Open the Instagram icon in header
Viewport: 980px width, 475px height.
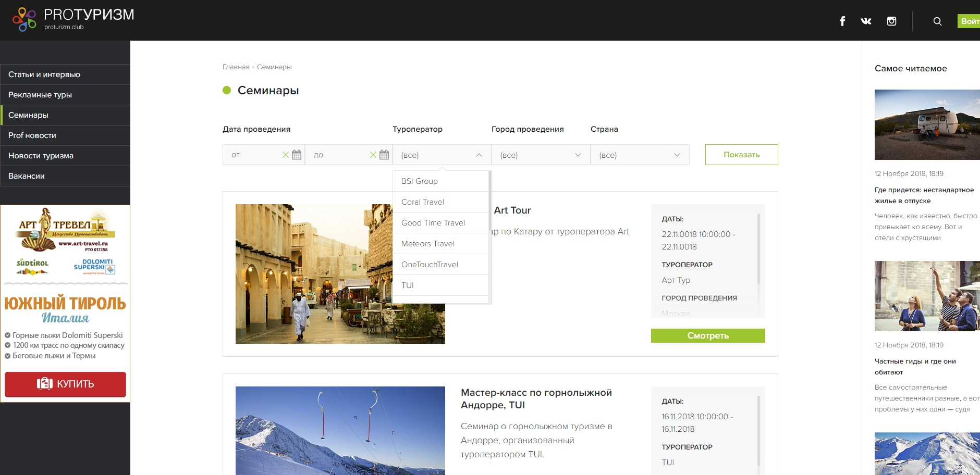click(892, 21)
